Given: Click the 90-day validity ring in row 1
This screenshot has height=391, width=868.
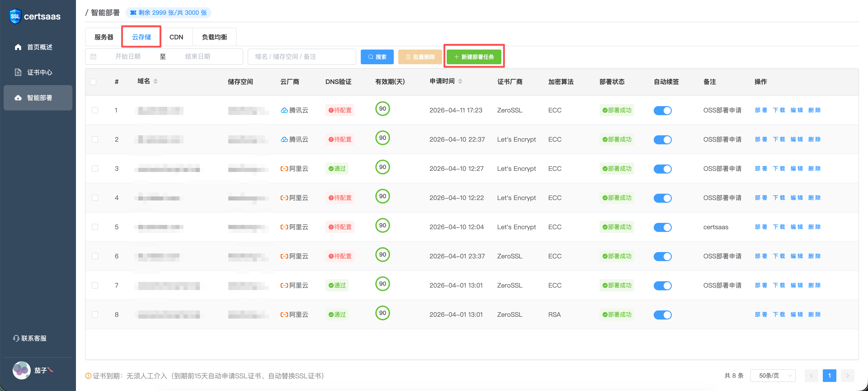Looking at the screenshot, I should click(x=382, y=109).
